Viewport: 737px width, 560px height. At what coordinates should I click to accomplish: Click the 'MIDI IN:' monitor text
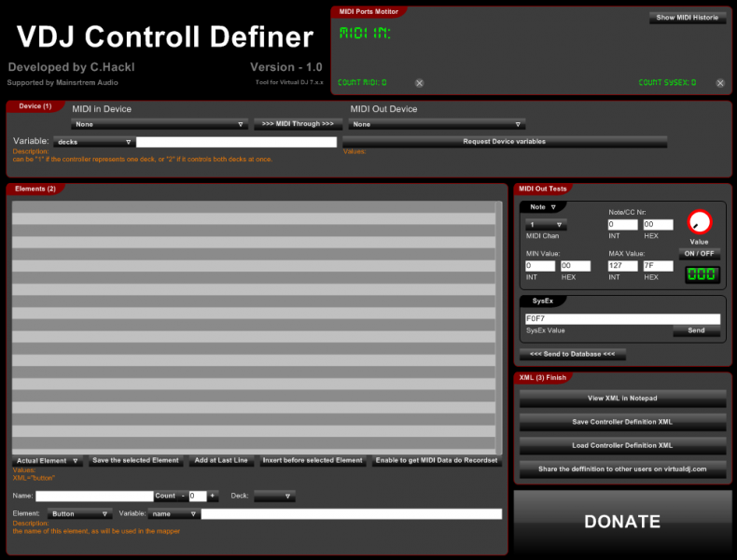pyautogui.click(x=365, y=33)
